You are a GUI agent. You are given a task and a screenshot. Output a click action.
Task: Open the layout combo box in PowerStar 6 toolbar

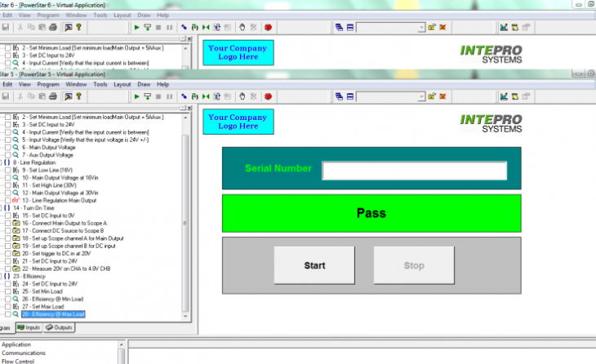[x=421, y=28]
